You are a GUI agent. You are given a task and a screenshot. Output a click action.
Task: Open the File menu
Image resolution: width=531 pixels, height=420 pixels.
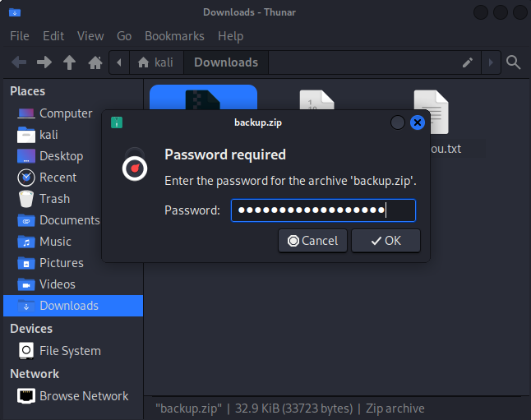[19, 36]
